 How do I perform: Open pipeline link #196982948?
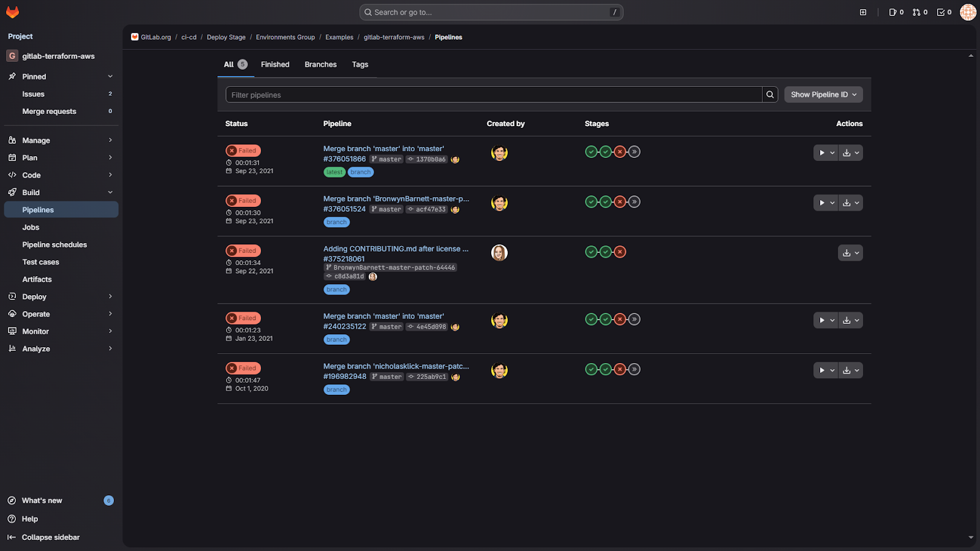[x=345, y=377]
